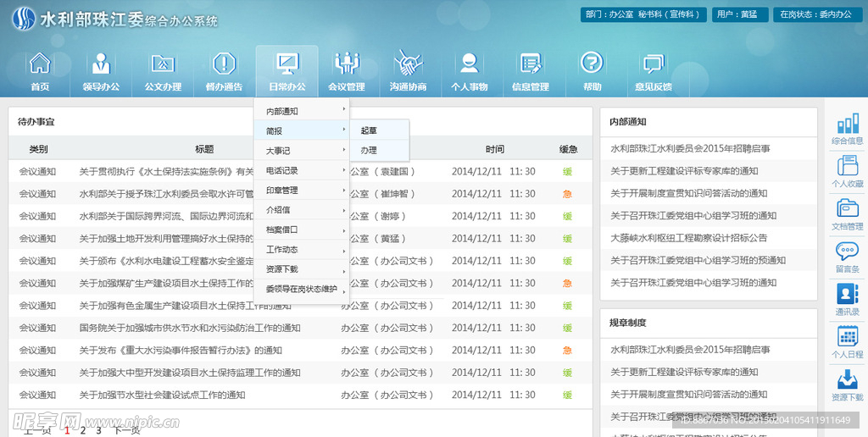Screen dimensions: 868x437
Task: Open 公文办理 folder icon
Action: [164, 63]
